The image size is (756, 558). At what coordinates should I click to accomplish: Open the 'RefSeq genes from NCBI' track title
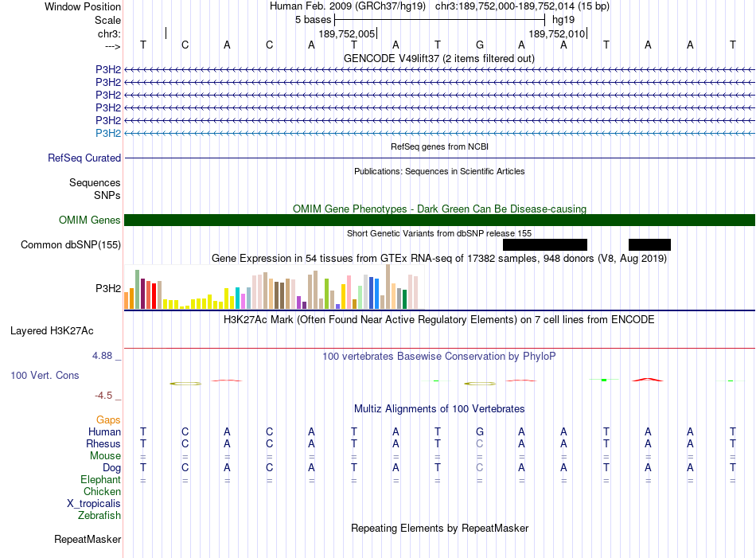tap(439, 146)
